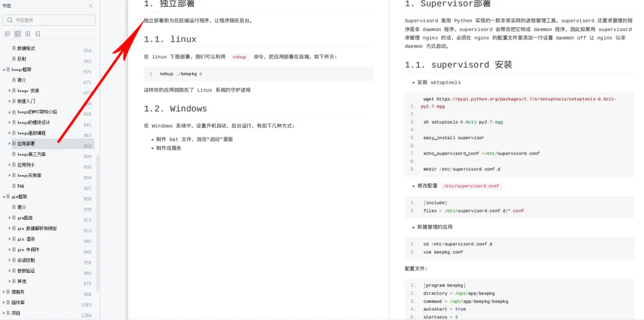
Task: Click the expand-all bookmarks icon
Action: 7,34
